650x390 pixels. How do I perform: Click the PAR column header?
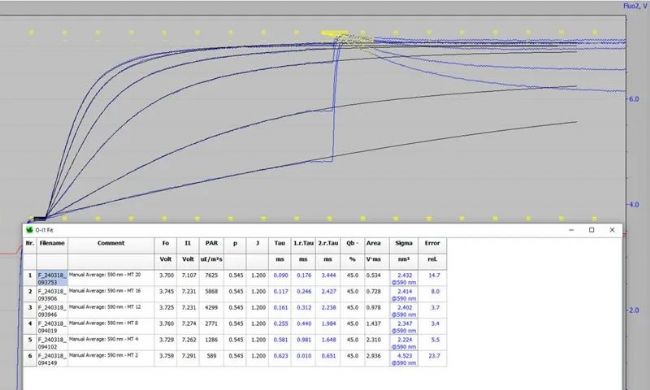coord(211,243)
